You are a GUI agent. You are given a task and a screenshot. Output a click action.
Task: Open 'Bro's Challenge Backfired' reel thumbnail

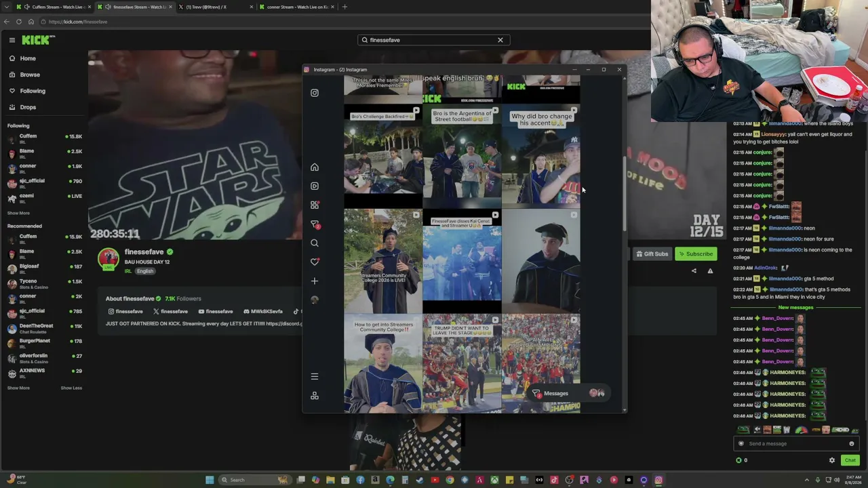click(383, 155)
